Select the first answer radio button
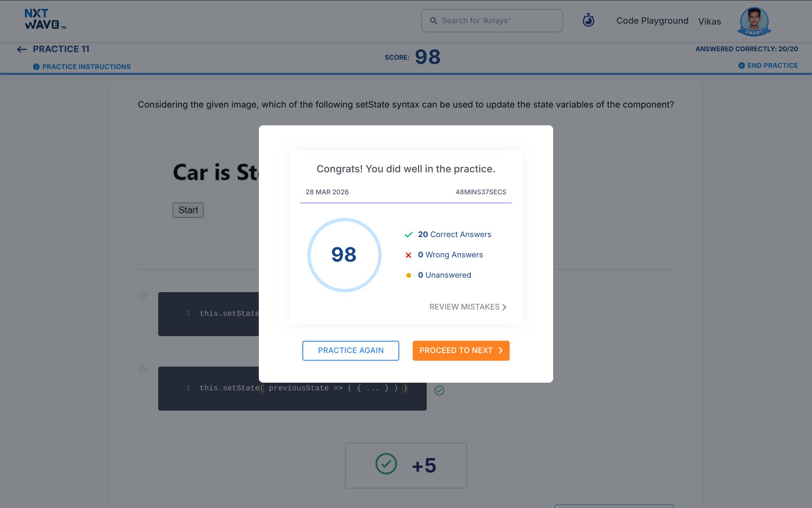The height and width of the screenshot is (508, 812). click(142, 295)
